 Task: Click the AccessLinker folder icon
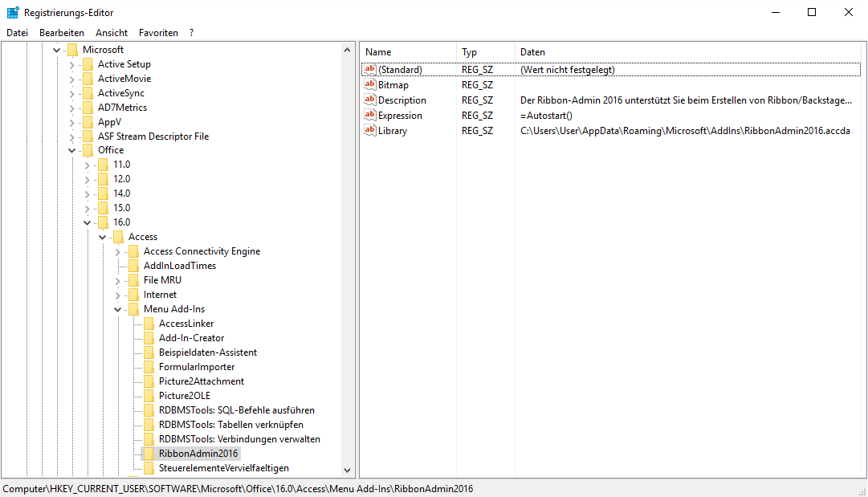(149, 324)
